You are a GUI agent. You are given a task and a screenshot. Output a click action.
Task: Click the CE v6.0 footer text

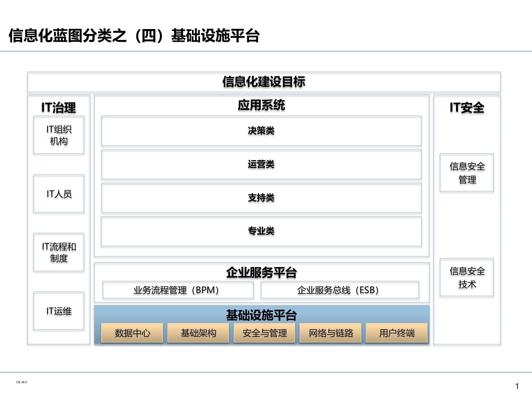click(x=21, y=382)
